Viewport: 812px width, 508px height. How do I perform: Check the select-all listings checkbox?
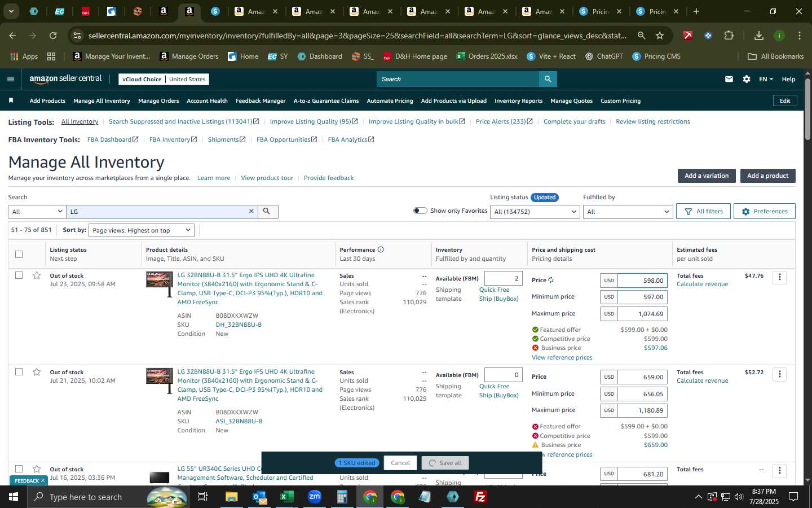(x=19, y=254)
